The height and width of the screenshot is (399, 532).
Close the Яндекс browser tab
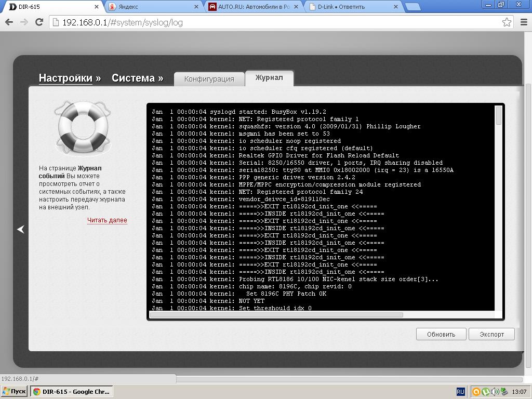(x=196, y=7)
